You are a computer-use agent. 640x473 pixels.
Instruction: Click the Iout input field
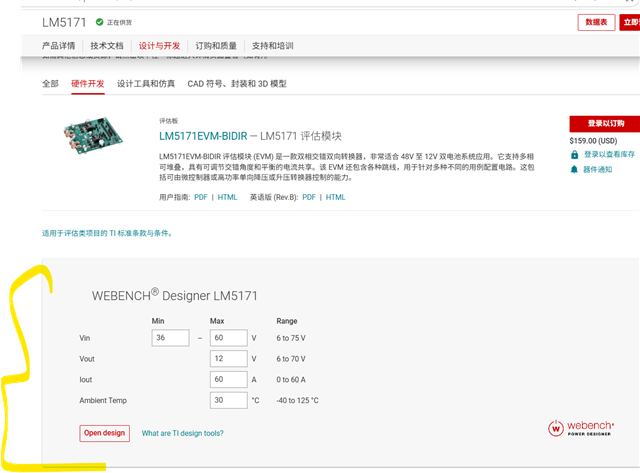click(229, 380)
